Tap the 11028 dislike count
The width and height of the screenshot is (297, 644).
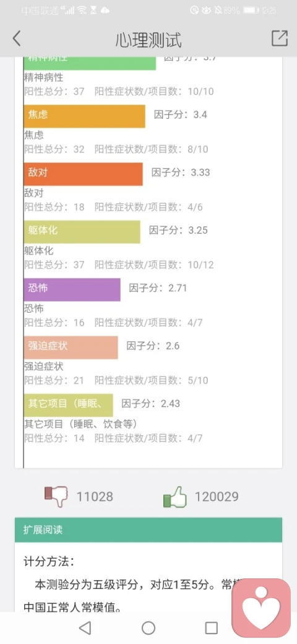95,497
